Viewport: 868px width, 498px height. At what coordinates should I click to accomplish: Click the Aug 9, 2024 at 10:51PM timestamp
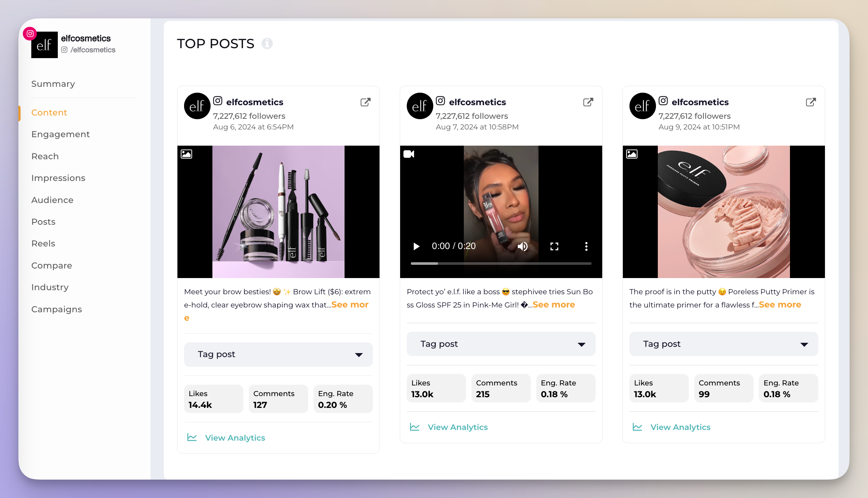[699, 127]
